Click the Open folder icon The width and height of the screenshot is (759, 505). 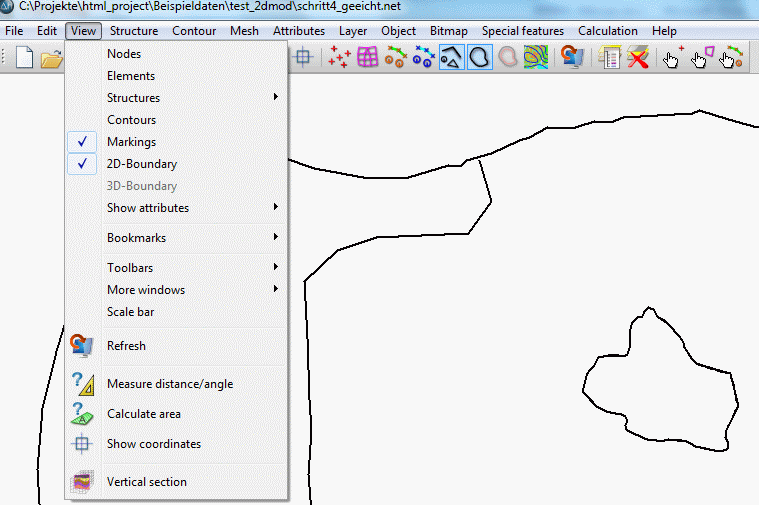coord(52,59)
